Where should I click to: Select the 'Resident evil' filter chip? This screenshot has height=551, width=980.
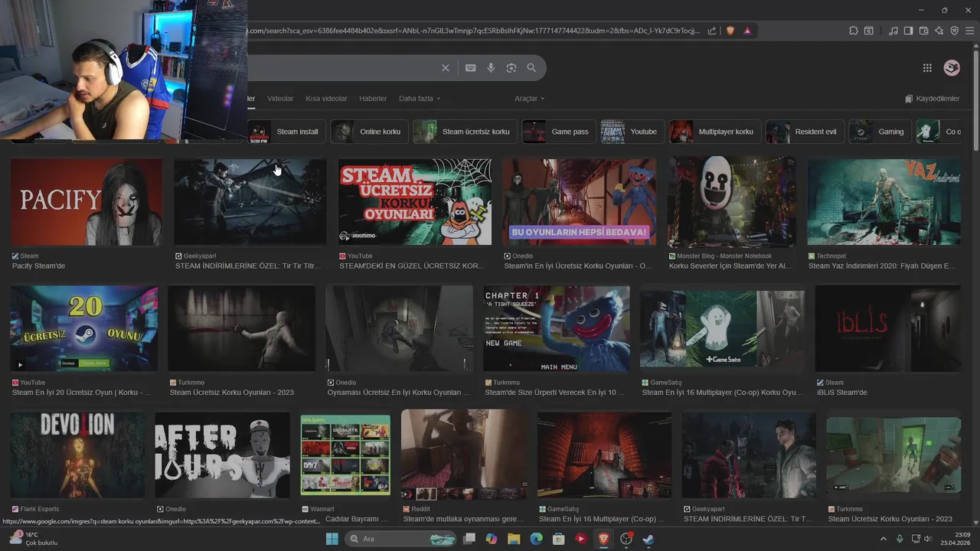[805, 132]
